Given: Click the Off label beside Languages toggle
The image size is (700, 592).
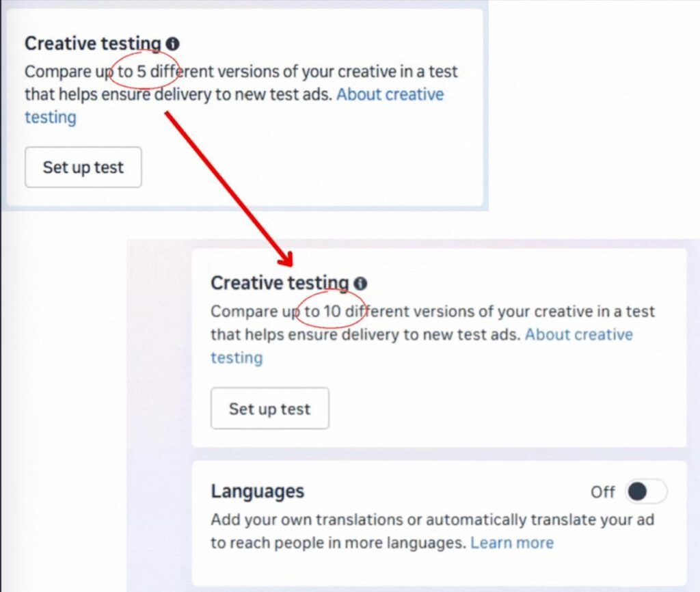Looking at the screenshot, I should click(x=602, y=492).
